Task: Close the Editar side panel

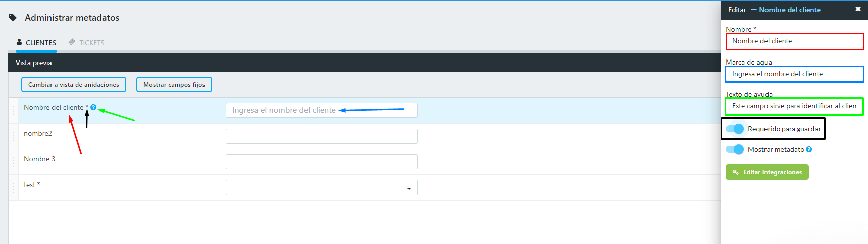Action: pyautogui.click(x=858, y=9)
